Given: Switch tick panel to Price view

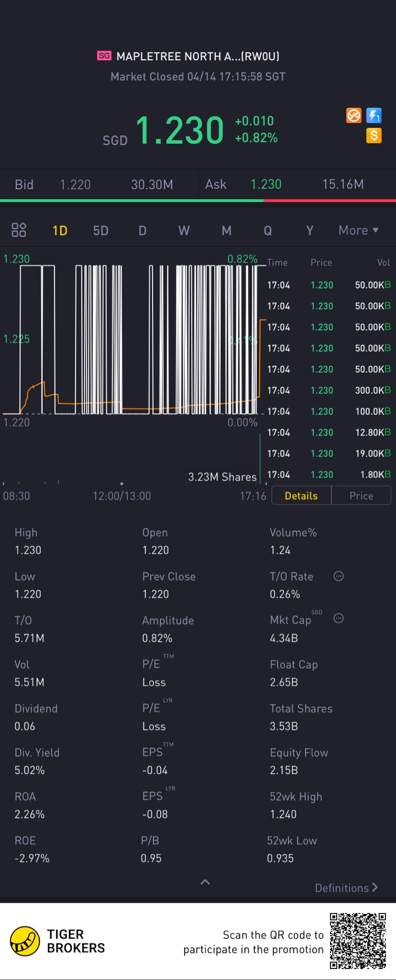Looking at the screenshot, I should coord(361,496).
